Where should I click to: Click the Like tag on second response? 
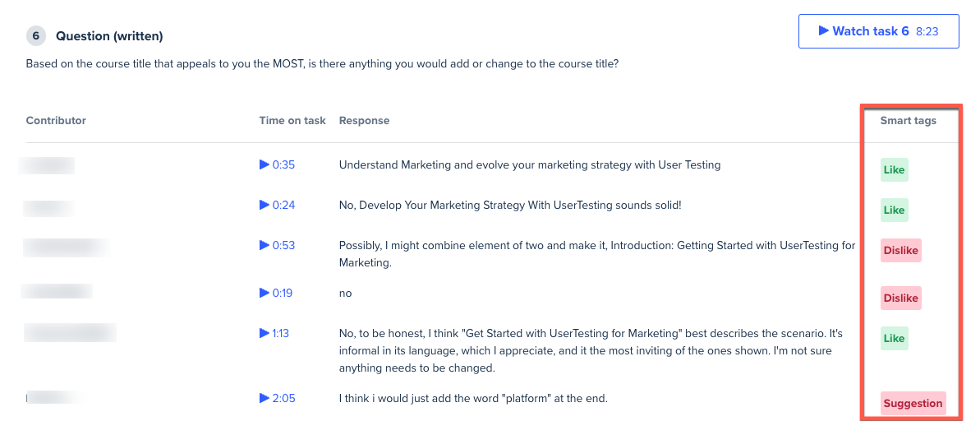tap(894, 210)
